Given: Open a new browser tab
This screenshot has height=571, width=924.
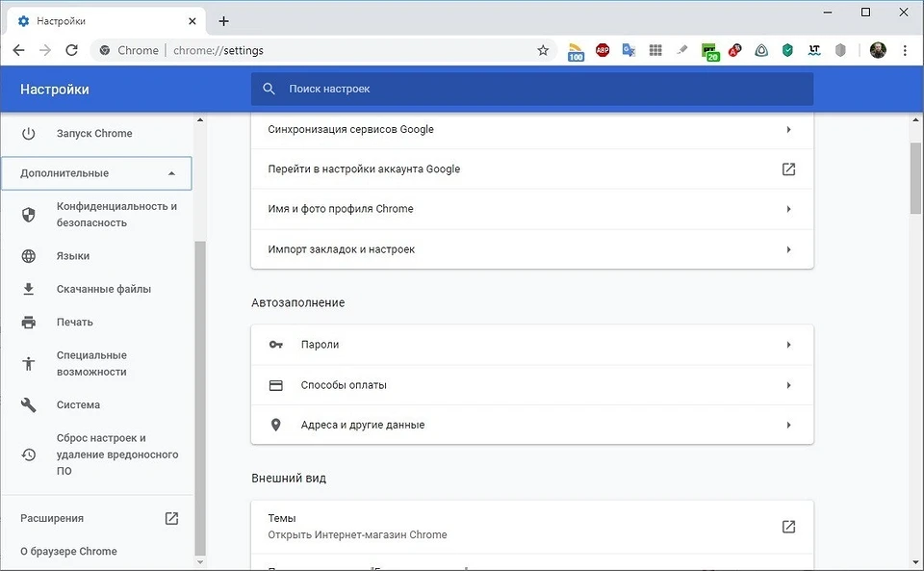Looking at the screenshot, I should 224,20.
